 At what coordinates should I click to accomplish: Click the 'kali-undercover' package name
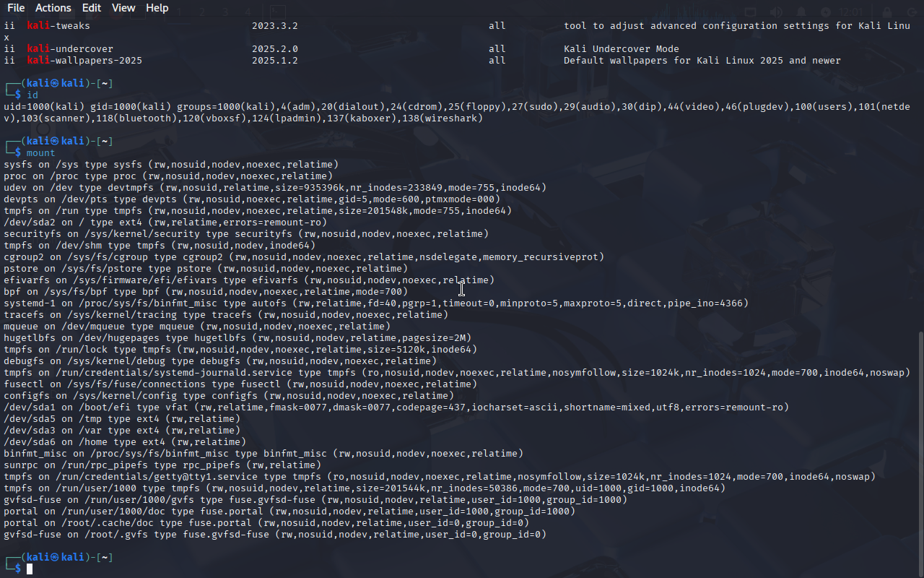[70, 49]
